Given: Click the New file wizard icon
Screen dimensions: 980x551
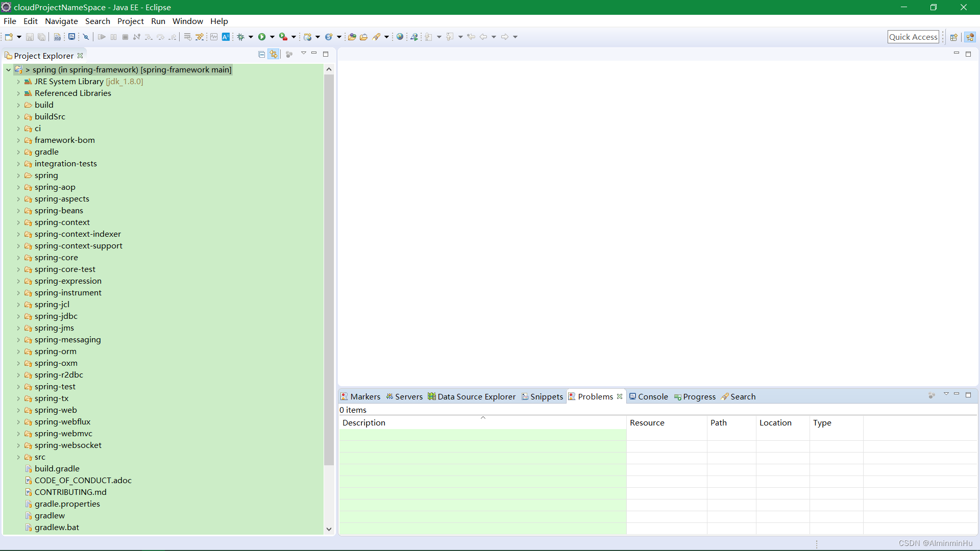Looking at the screenshot, I should coord(9,37).
